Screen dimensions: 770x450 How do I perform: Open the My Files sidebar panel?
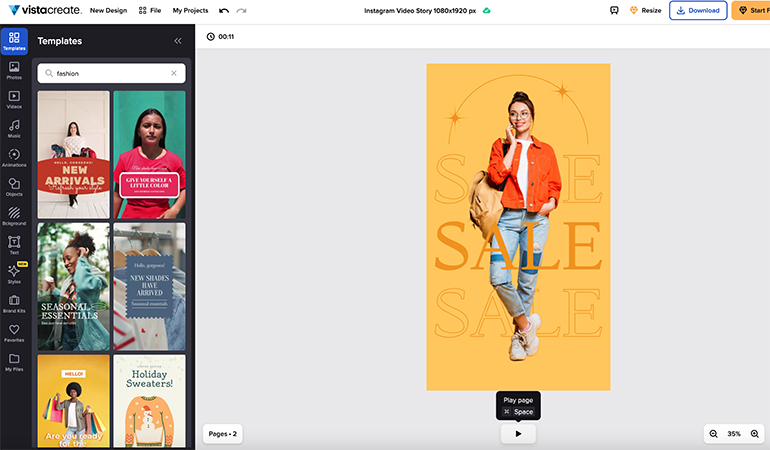pyautogui.click(x=14, y=362)
